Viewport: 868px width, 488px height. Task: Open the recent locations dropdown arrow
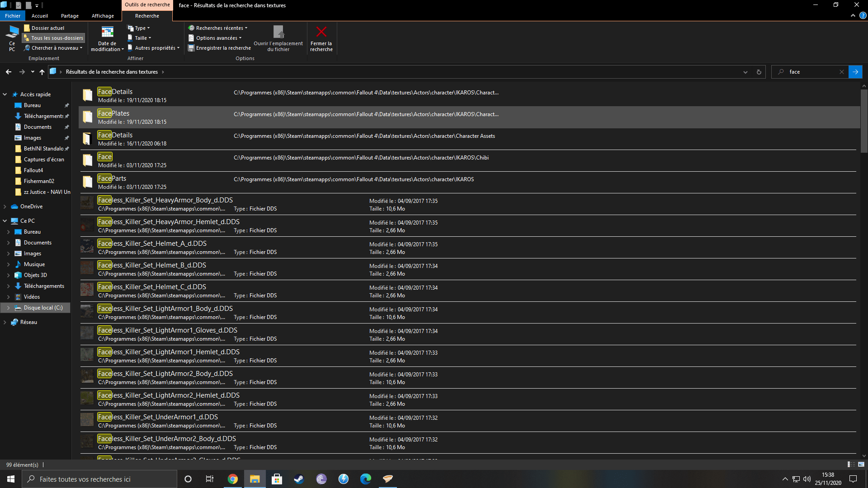(x=33, y=72)
